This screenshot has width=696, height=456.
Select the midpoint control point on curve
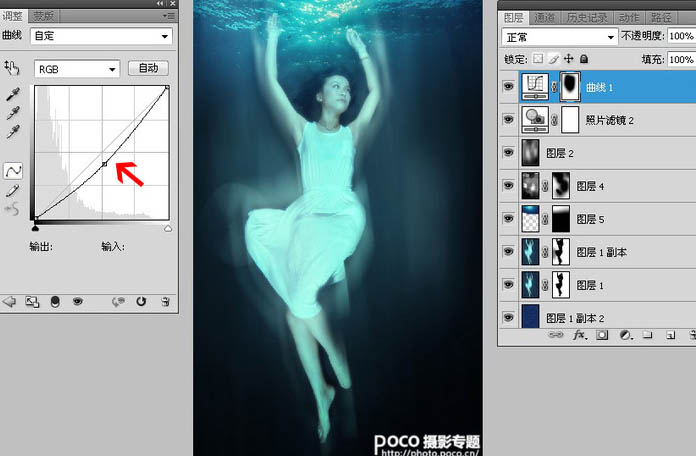pyautogui.click(x=104, y=164)
